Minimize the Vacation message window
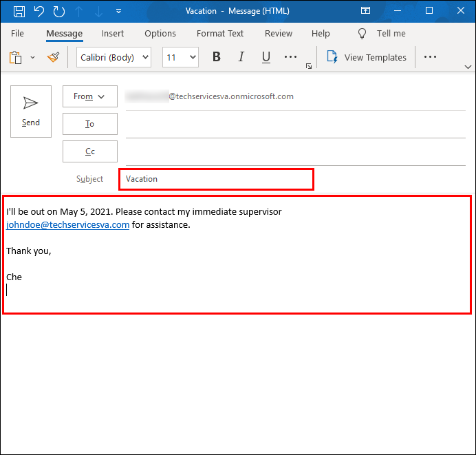 [x=398, y=10]
